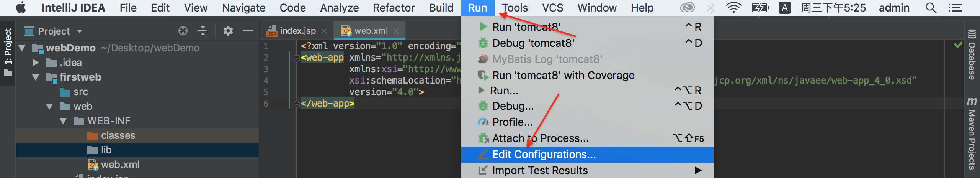The height and width of the screenshot is (178, 980).
Task: Select Edit Configurations... menu item
Action: pos(544,155)
